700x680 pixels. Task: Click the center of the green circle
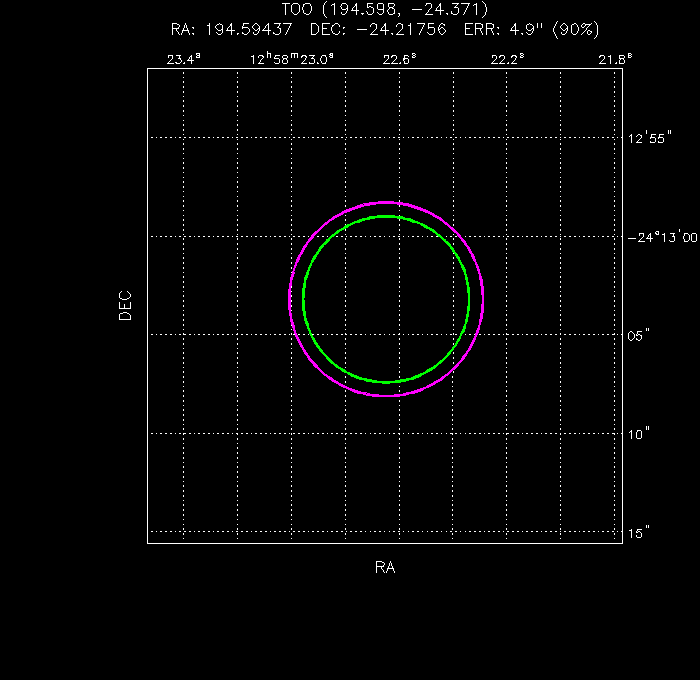[386, 299]
